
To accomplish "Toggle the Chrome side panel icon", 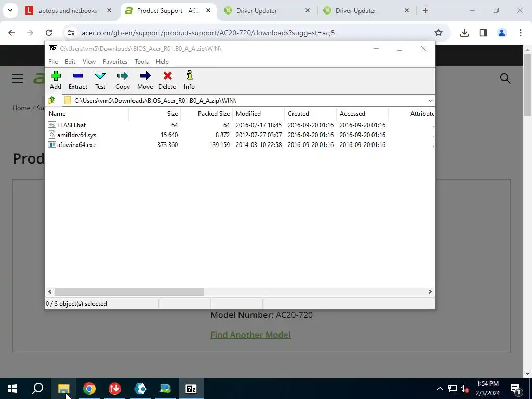I will pyautogui.click(x=483, y=33).
